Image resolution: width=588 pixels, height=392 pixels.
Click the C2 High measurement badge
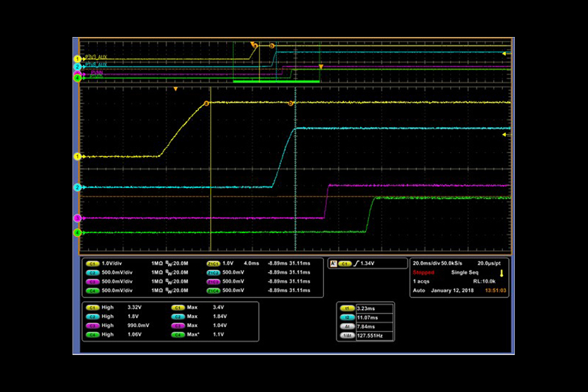tap(92, 317)
